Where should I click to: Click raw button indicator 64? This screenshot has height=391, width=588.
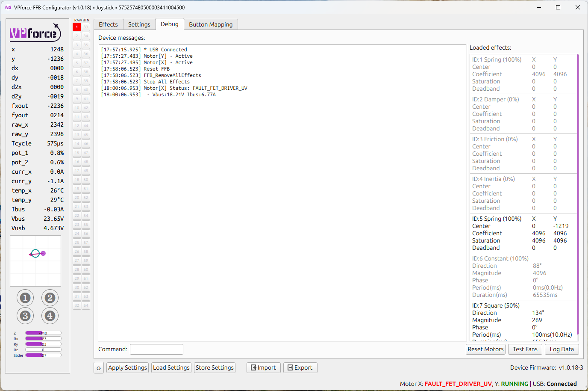86,305
